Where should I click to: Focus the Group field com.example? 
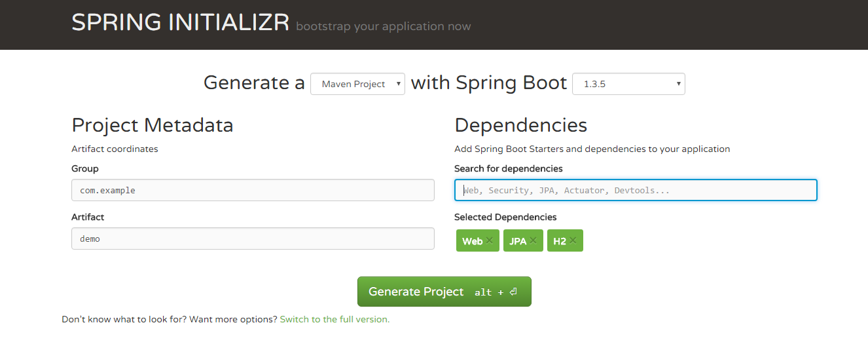253,190
